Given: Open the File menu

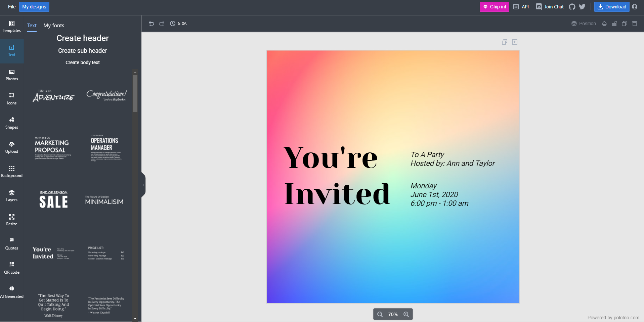Looking at the screenshot, I should pyautogui.click(x=12, y=7).
